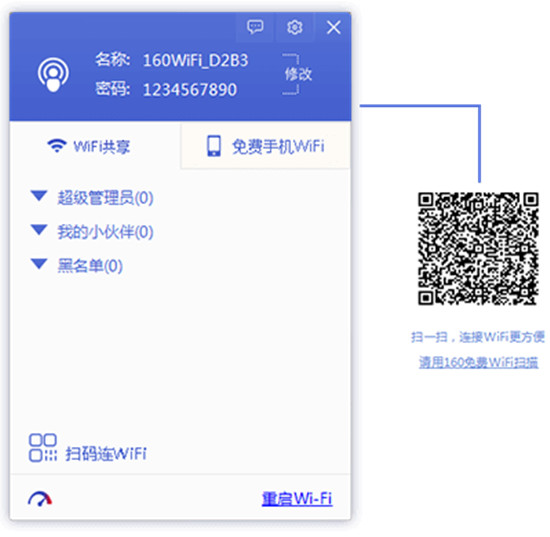
Task: Click the WiFi signal icon on WiFi共享 tab
Action: click(x=57, y=146)
